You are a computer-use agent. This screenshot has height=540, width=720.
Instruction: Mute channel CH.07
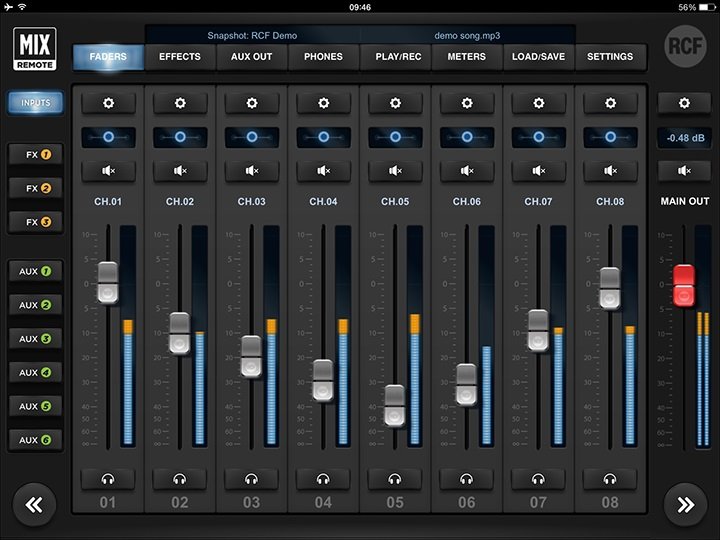pos(538,171)
